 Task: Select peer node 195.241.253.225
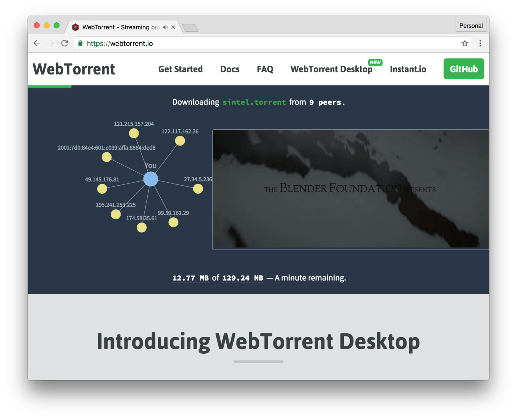point(116,214)
